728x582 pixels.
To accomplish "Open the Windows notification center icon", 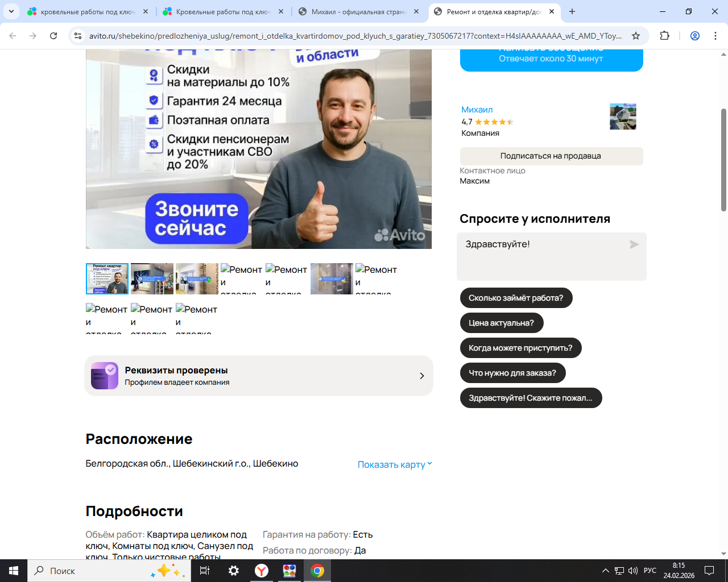I will pyautogui.click(x=709, y=571).
